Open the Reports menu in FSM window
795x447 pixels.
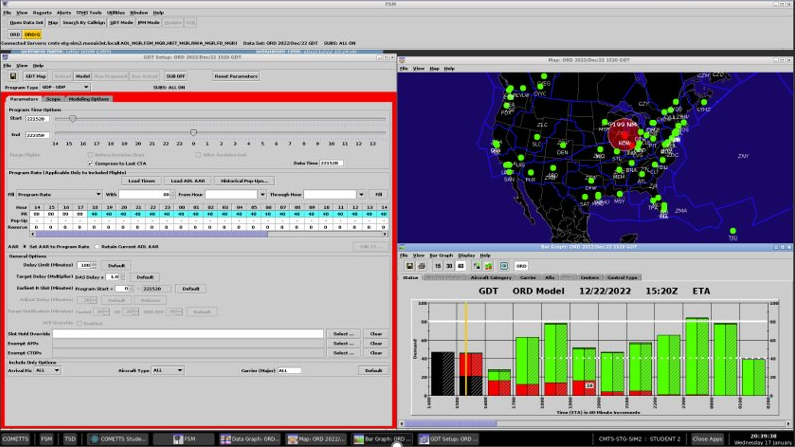(x=42, y=13)
